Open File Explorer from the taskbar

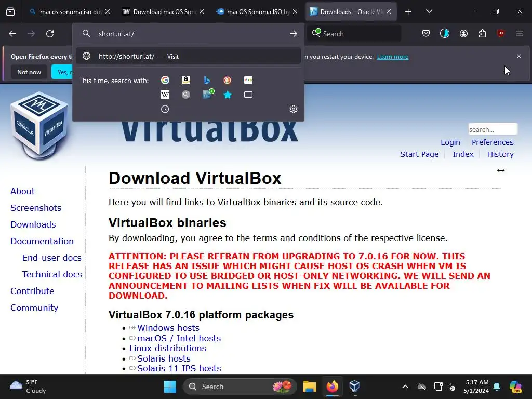310,387
